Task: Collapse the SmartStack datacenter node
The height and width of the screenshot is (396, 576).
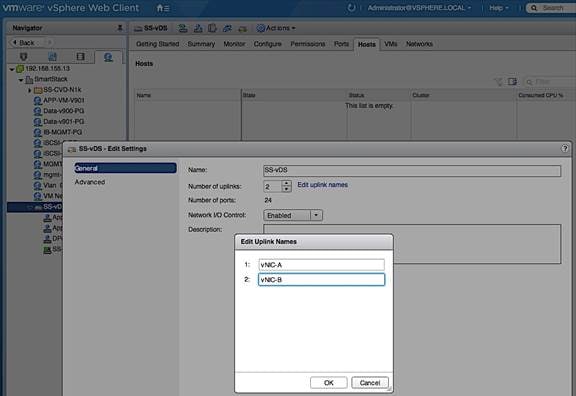Action: pyautogui.click(x=21, y=79)
